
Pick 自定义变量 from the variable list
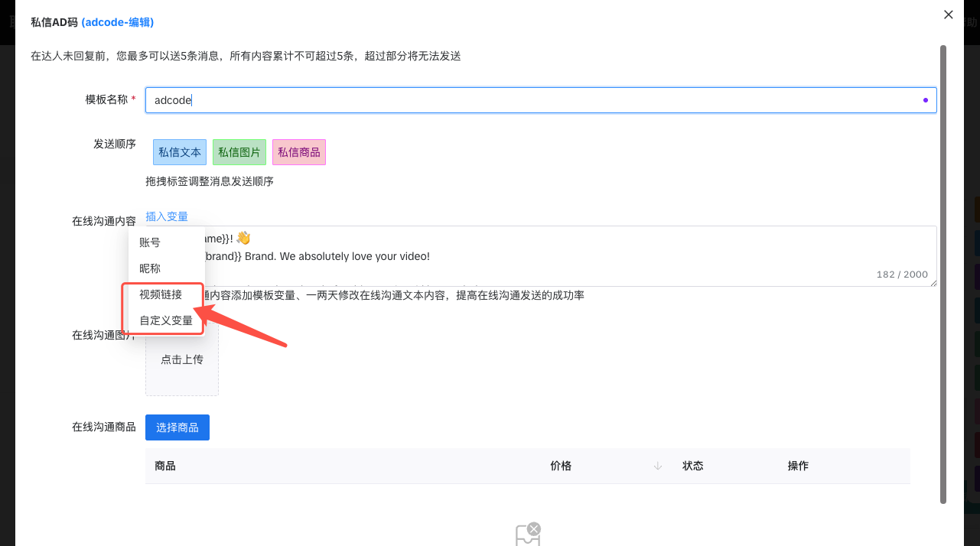pos(166,320)
